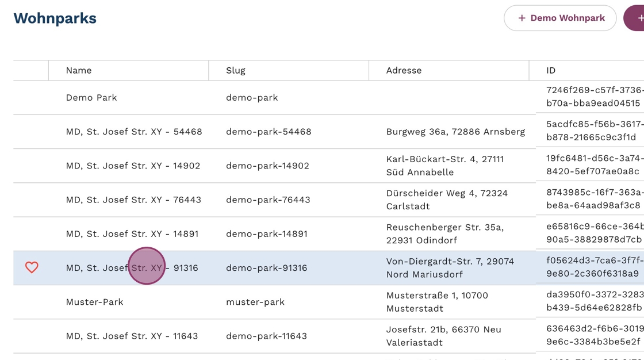Viewport: 644px width, 360px height.
Task: Click the red heart favorite icon
Action: click(32, 267)
